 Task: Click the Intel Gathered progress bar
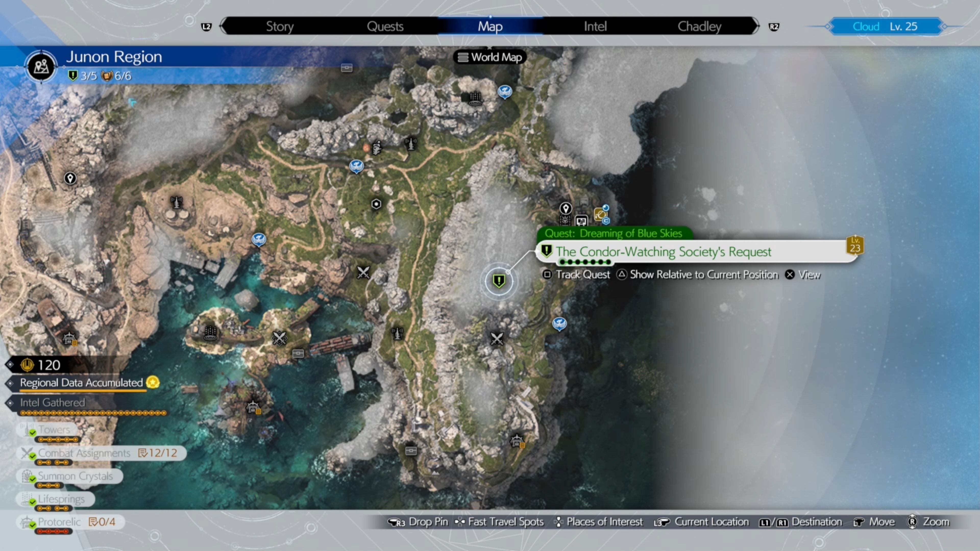[x=94, y=413]
